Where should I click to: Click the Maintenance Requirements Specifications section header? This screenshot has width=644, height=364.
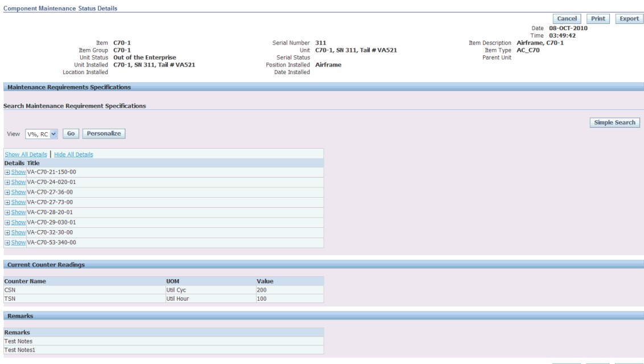tap(324, 87)
